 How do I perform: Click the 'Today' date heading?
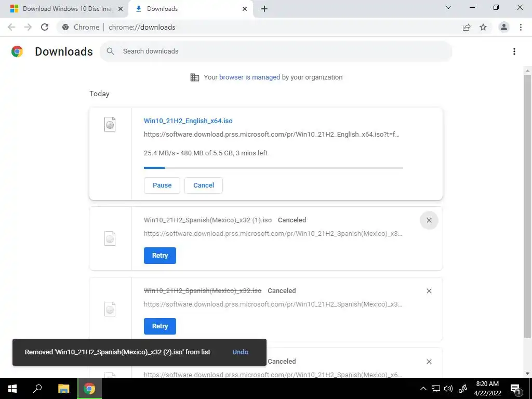[x=99, y=94]
